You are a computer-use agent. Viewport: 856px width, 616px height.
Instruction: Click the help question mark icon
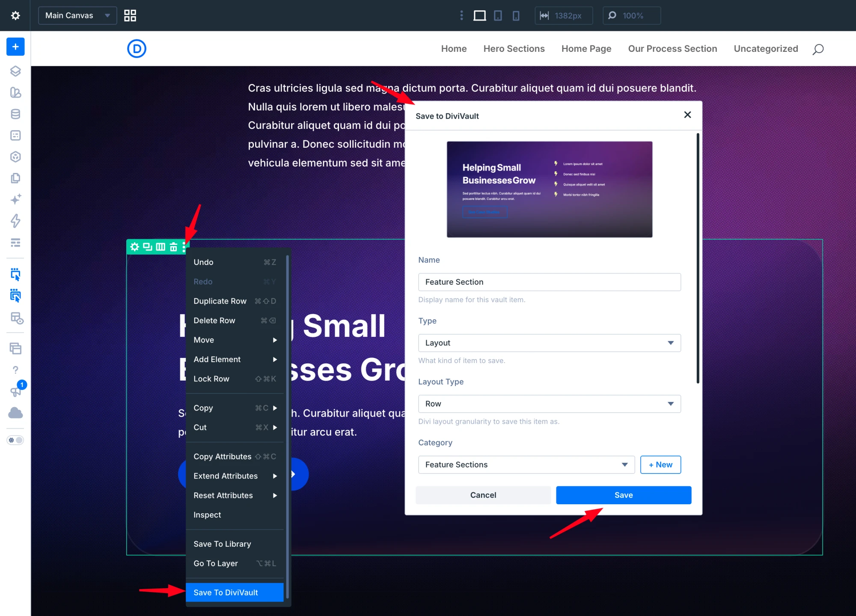point(15,370)
